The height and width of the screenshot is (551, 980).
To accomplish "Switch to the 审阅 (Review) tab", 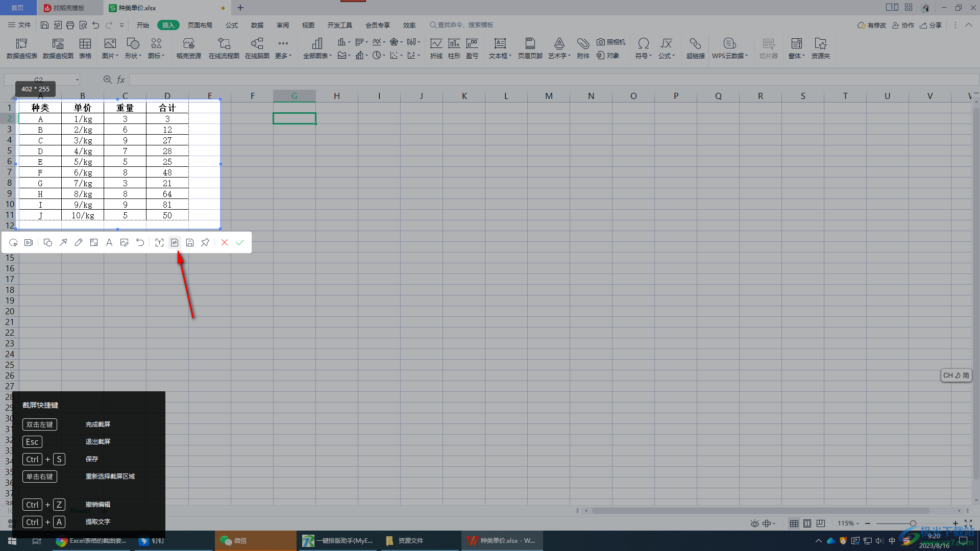I will pyautogui.click(x=283, y=25).
